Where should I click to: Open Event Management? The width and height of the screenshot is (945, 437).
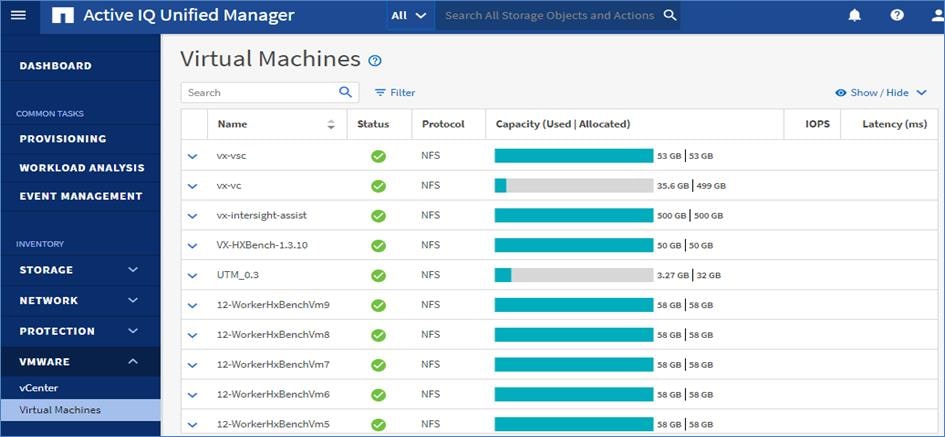point(81,196)
